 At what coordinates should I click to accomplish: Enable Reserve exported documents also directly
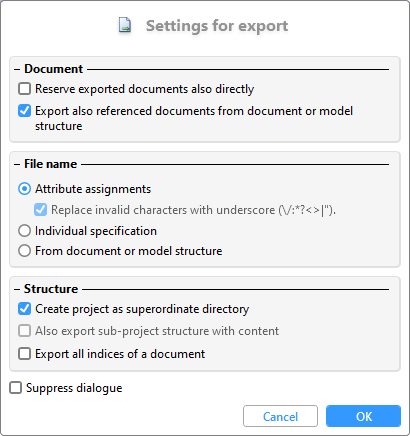[24, 89]
